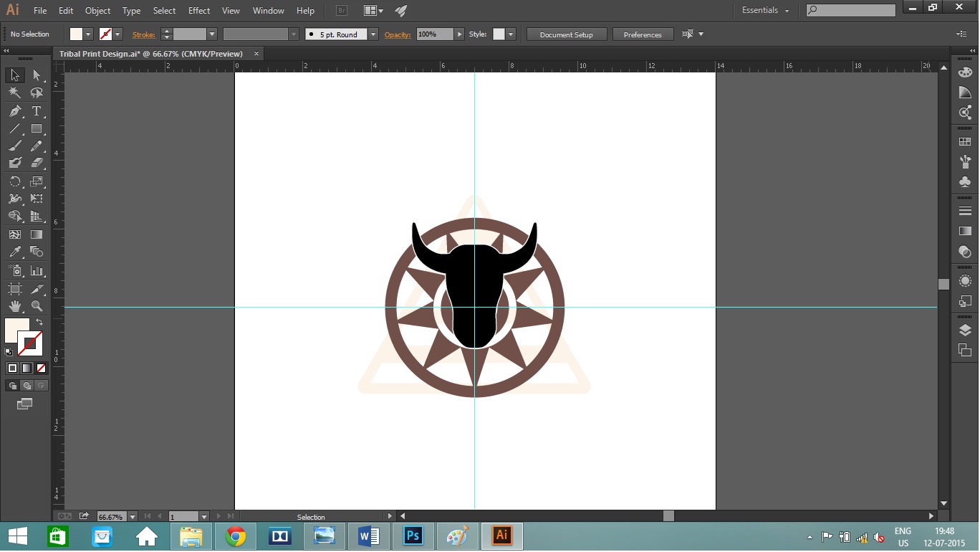
Task: Select the Mesh tool
Action: pyautogui.click(x=14, y=234)
